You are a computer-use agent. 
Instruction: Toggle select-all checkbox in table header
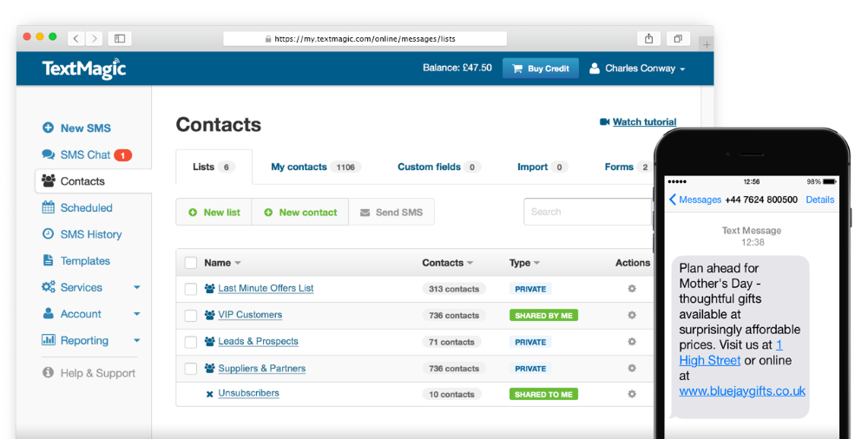point(191,263)
